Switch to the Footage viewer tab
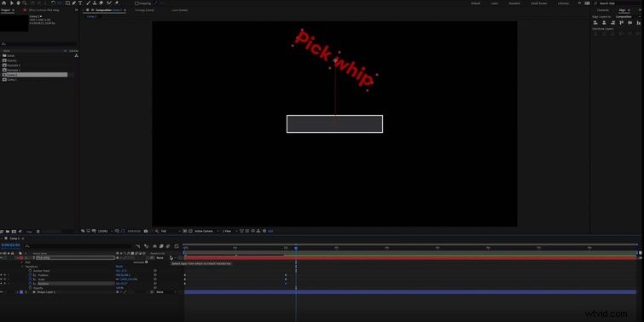644x322 pixels. pos(144,10)
